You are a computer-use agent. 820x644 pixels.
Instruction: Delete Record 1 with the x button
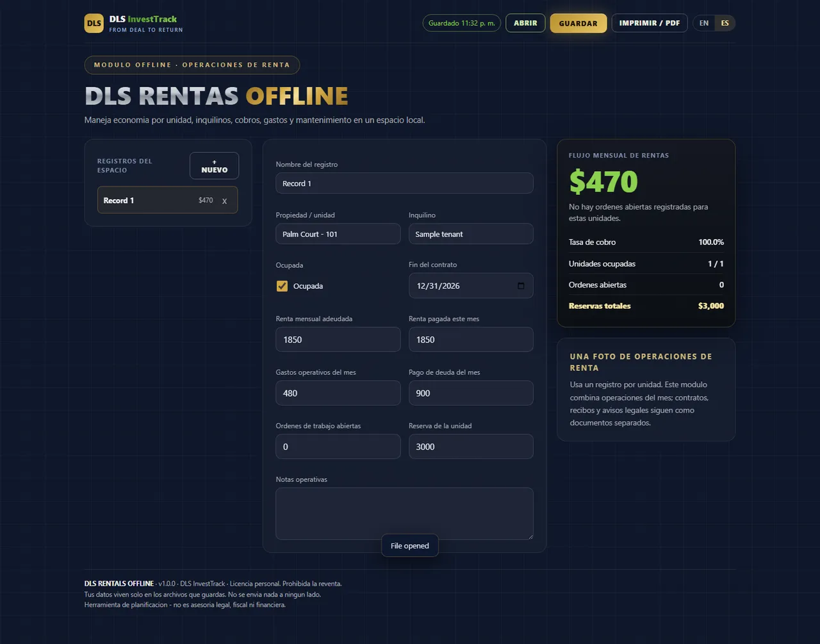(x=224, y=201)
